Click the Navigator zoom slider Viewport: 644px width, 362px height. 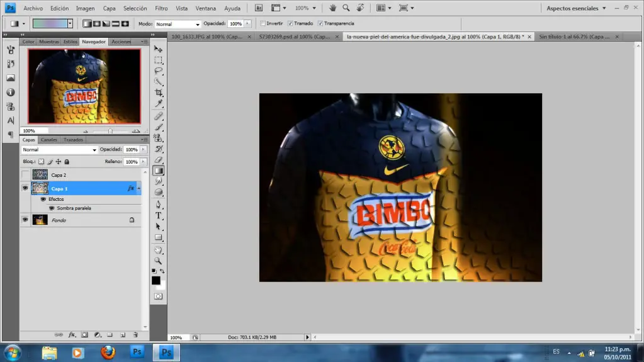click(x=110, y=131)
